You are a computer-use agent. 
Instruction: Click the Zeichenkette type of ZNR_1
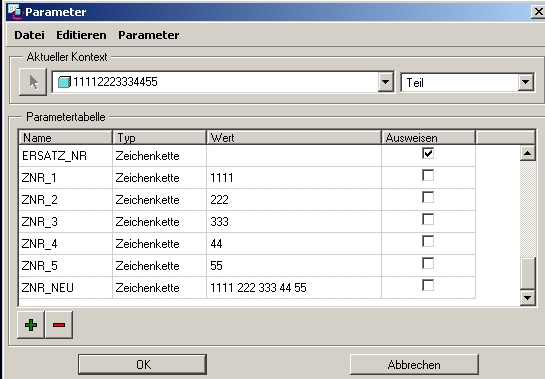(147, 178)
